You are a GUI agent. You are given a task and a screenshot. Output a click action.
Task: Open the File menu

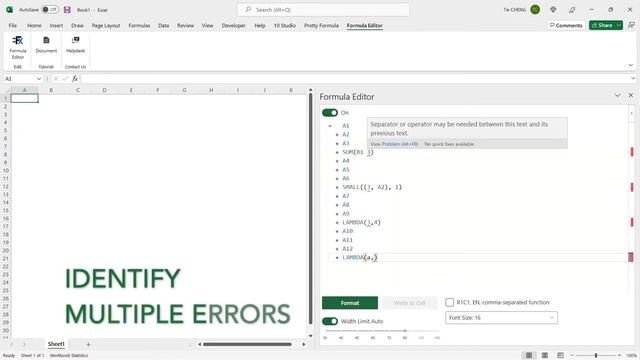click(13, 25)
